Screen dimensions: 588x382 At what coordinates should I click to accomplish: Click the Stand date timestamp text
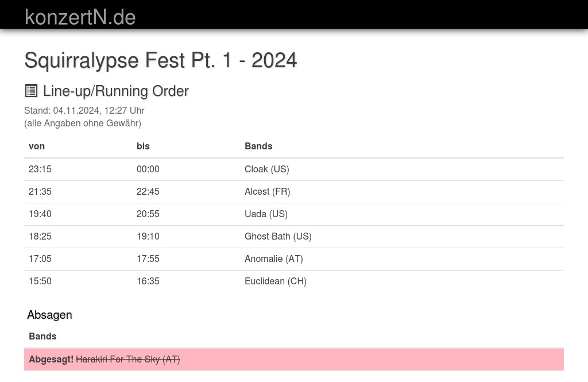(x=84, y=110)
